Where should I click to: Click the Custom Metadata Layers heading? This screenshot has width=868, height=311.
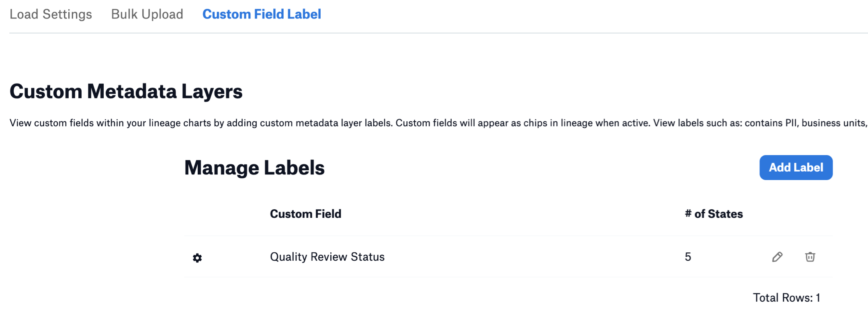126,91
